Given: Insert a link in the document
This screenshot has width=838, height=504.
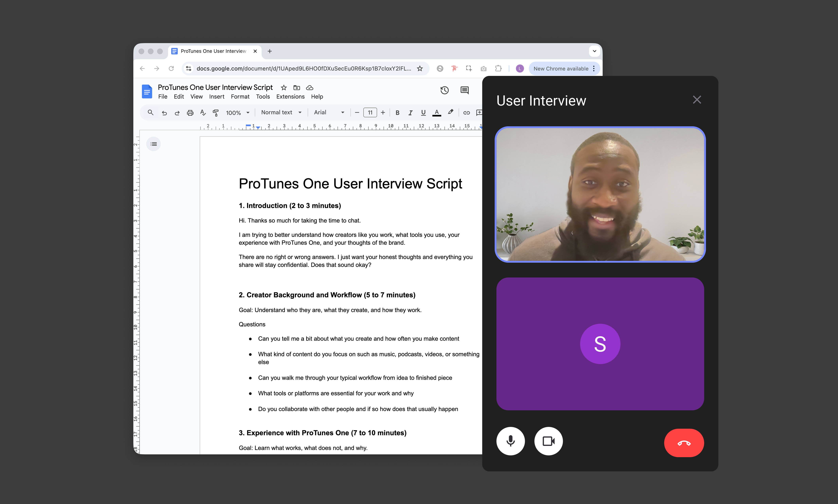Looking at the screenshot, I should point(466,112).
